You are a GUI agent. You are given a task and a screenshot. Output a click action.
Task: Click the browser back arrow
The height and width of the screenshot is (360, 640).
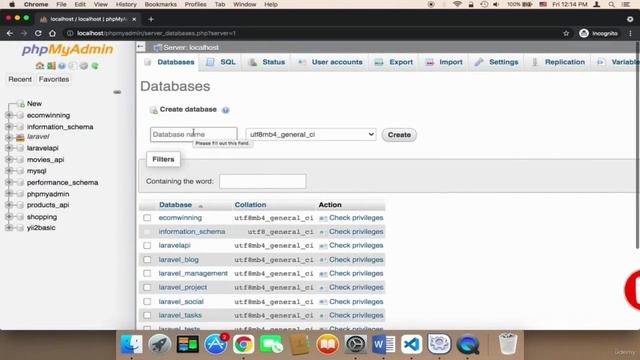coord(10,33)
